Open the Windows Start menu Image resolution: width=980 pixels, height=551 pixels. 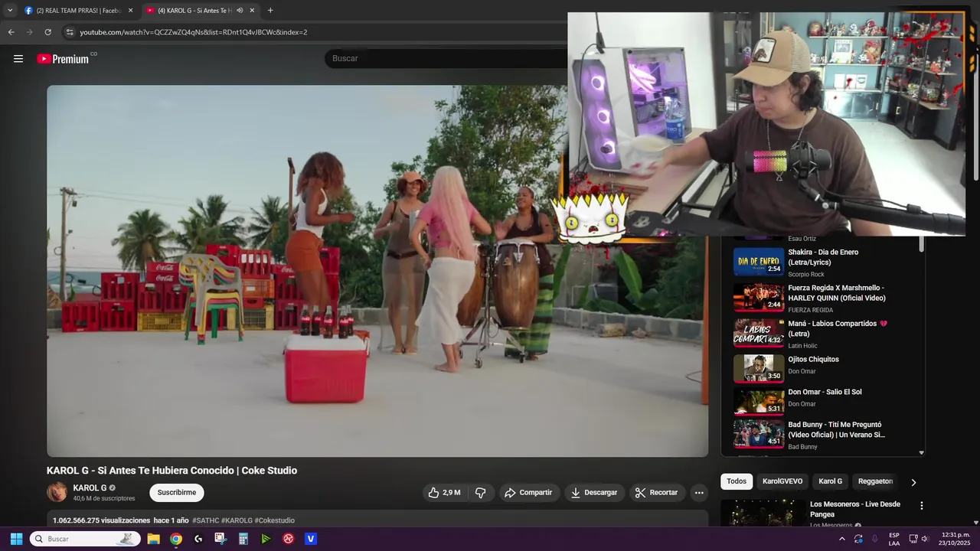pos(16,539)
